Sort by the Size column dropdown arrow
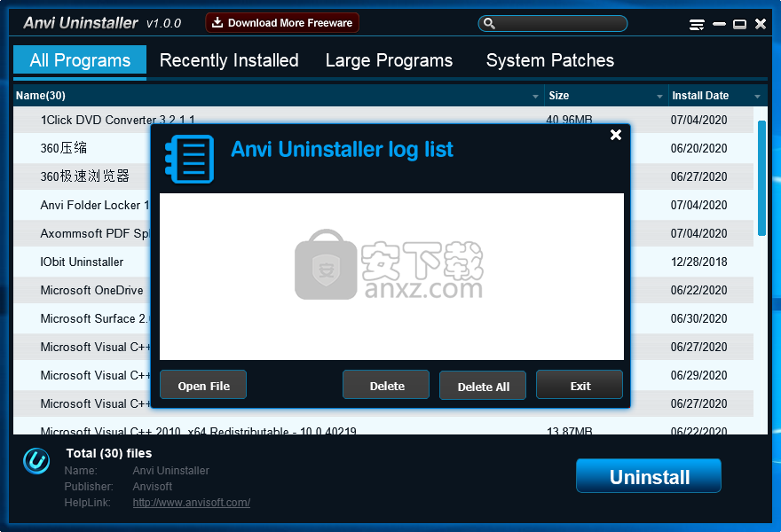This screenshot has width=781, height=532. pyautogui.click(x=659, y=96)
